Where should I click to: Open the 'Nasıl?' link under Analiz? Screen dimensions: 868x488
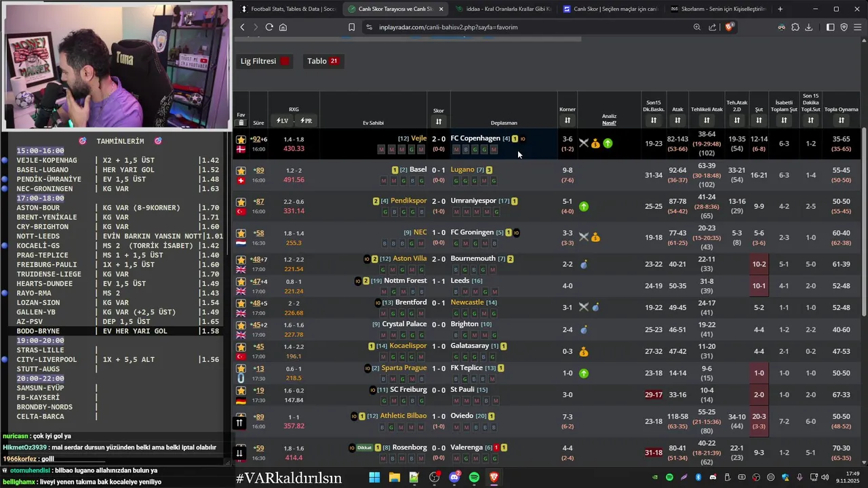coord(609,123)
